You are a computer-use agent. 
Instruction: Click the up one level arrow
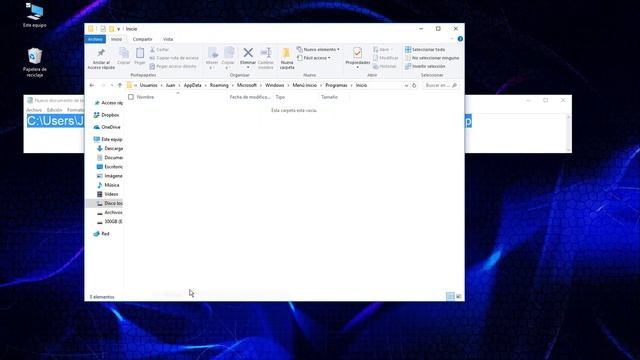coord(120,85)
